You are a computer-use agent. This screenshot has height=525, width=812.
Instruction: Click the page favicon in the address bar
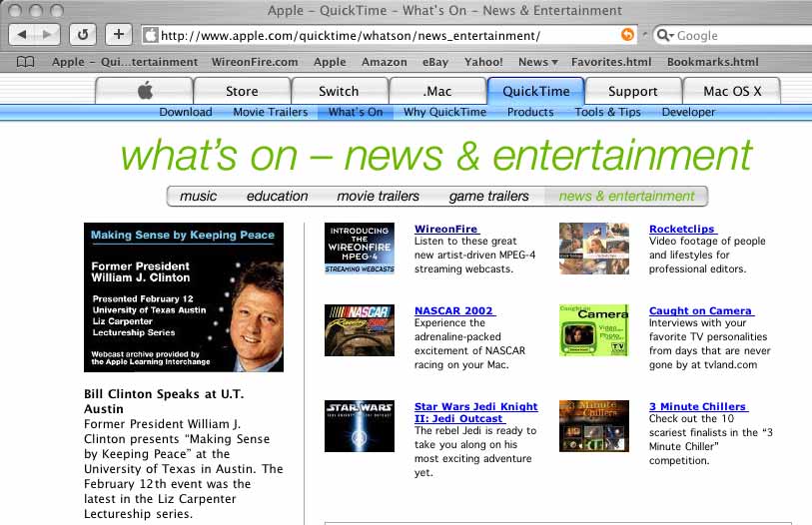(151, 35)
